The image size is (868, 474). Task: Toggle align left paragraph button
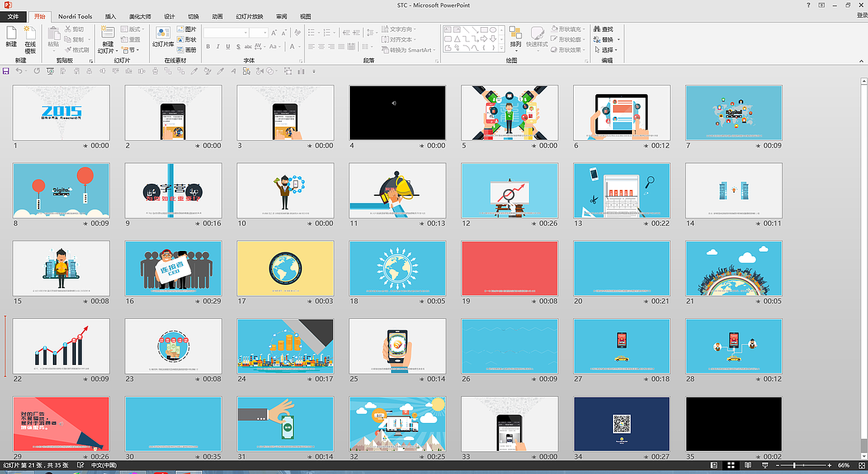coord(311,47)
